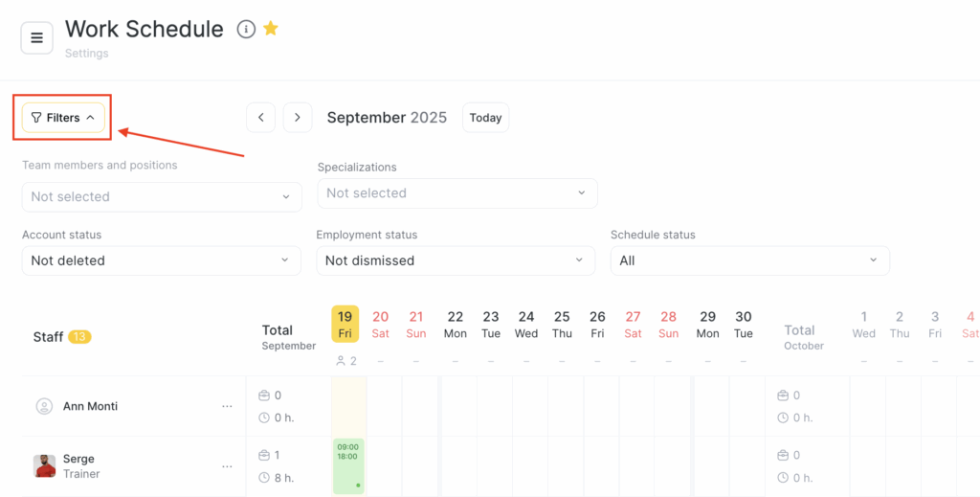Open the Schedule status dropdown

[x=749, y=260]
